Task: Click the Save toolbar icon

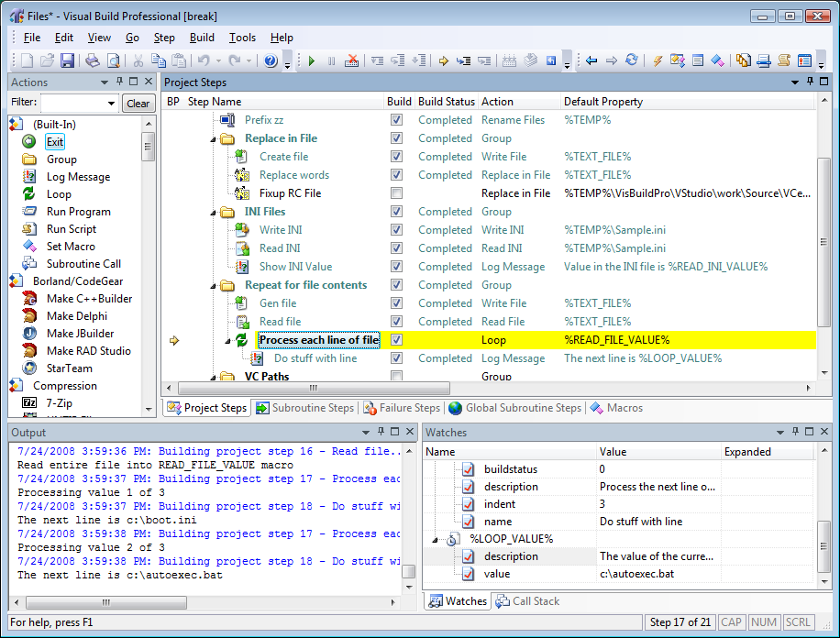Action: (67, 61)
